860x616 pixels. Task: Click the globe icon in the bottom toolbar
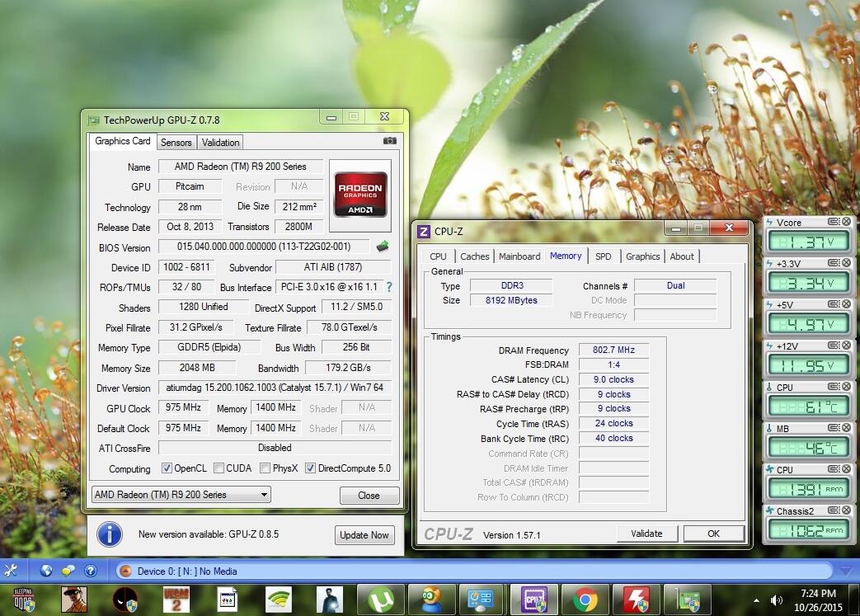[46, 571]
